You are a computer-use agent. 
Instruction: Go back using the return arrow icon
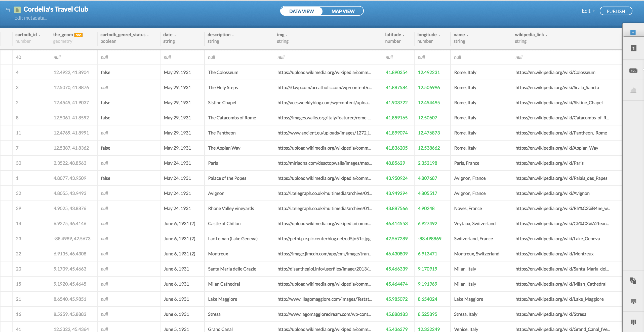pos(8,10)
